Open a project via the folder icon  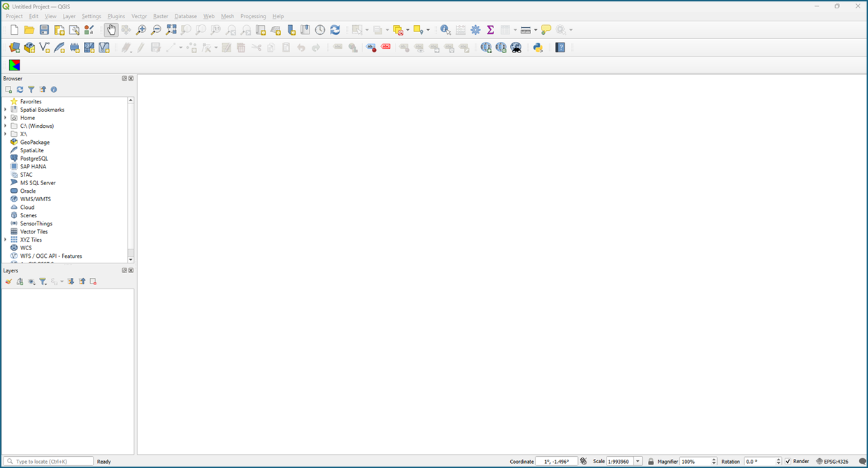[x=29, y=30]
